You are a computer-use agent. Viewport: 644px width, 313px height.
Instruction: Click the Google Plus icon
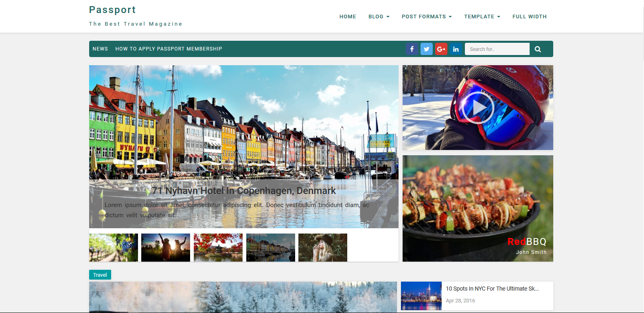441,49
